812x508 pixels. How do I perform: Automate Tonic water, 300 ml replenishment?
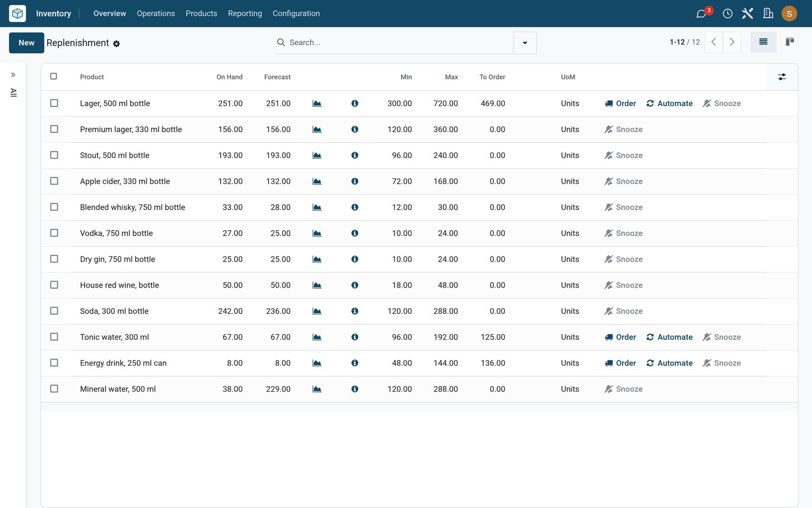(x=669, y=337)
